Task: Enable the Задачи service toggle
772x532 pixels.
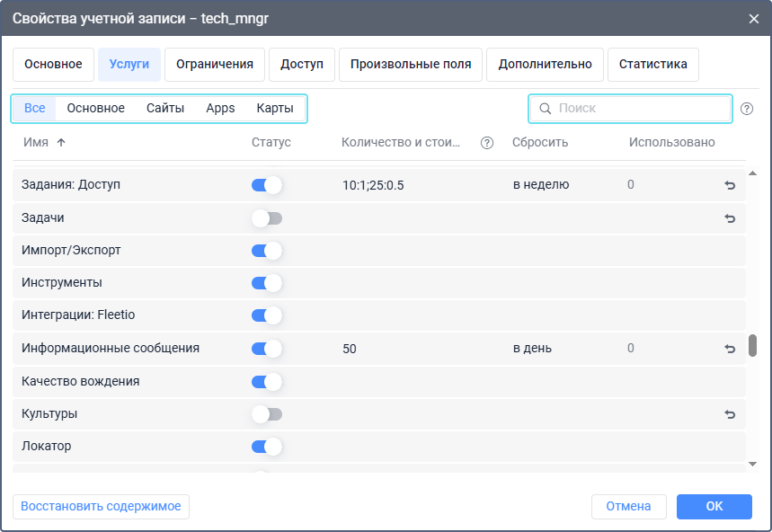Action: pyautogui.click(x=267, y=218)
